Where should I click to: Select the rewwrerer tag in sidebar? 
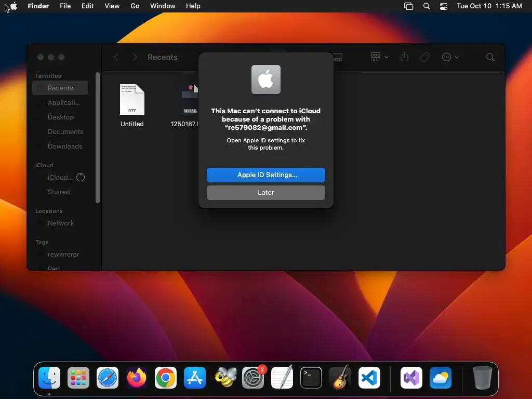(x=60, y=254)
